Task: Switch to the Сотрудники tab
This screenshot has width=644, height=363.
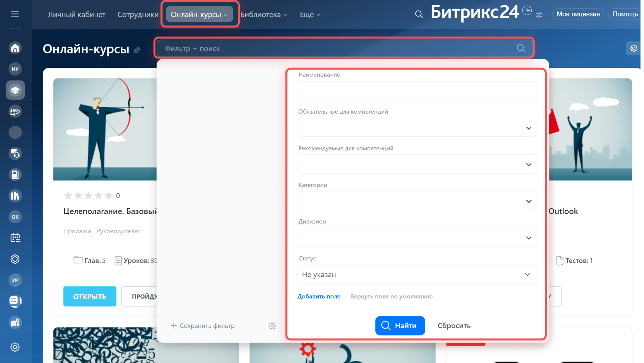Action: (x=138, y=14)
